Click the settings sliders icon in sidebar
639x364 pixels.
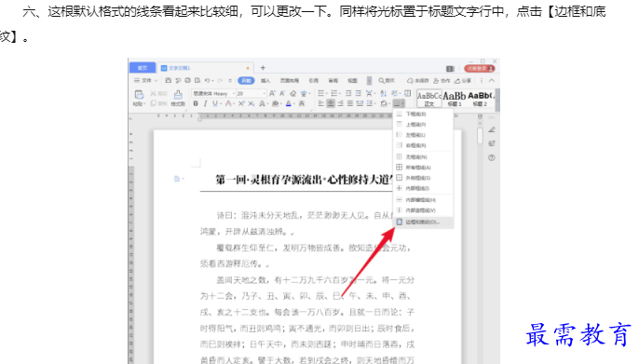click(x=492, y=143)
